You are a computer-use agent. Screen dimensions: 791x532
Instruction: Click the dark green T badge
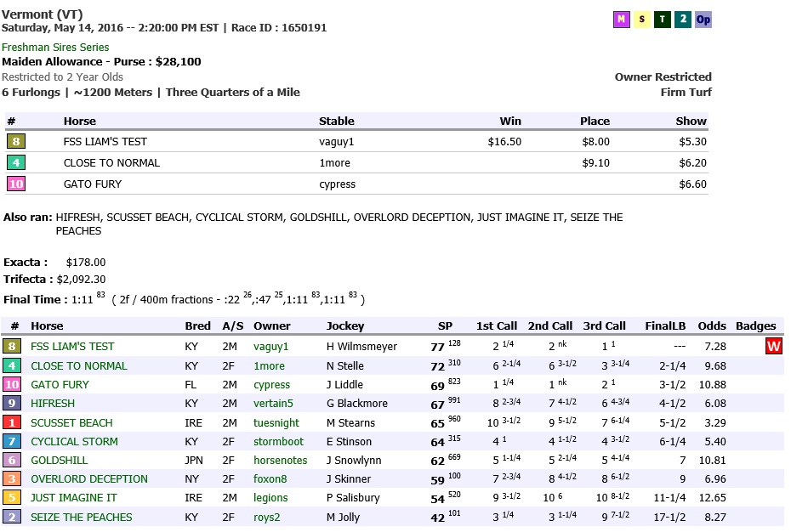point(662,20)
